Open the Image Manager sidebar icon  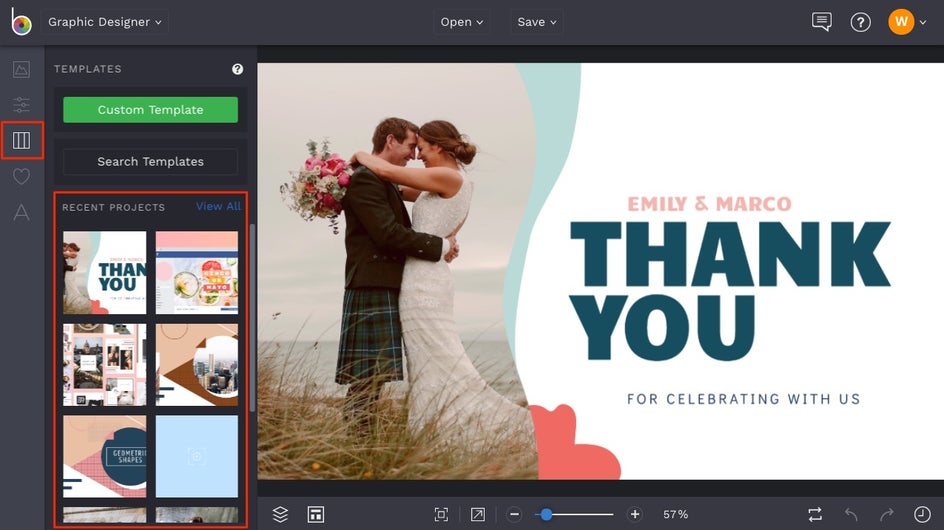point(21,69)
